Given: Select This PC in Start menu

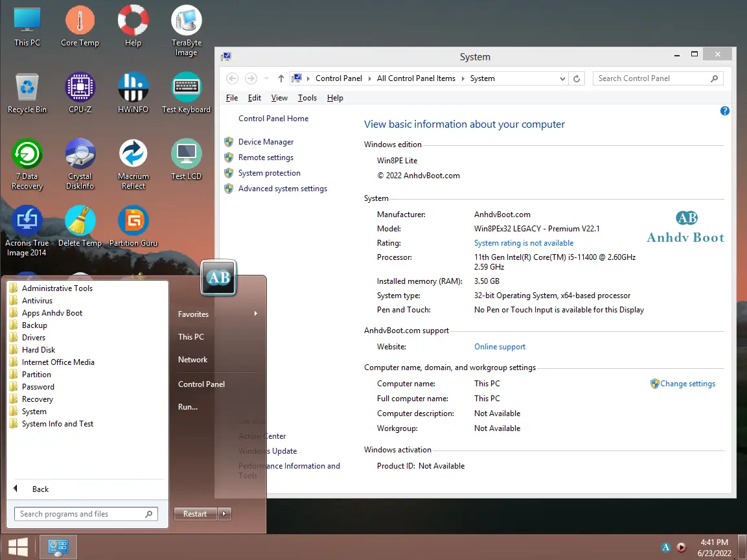Looking at the screenshot, I should point(191,337).
